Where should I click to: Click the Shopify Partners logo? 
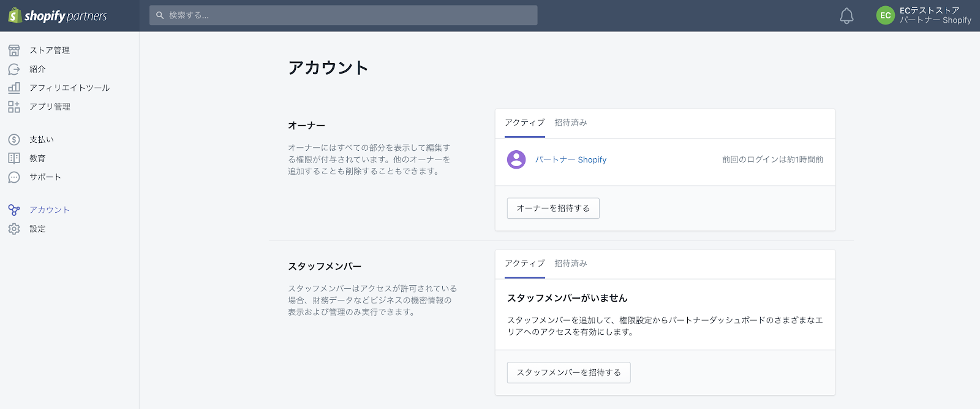[58, 16]
